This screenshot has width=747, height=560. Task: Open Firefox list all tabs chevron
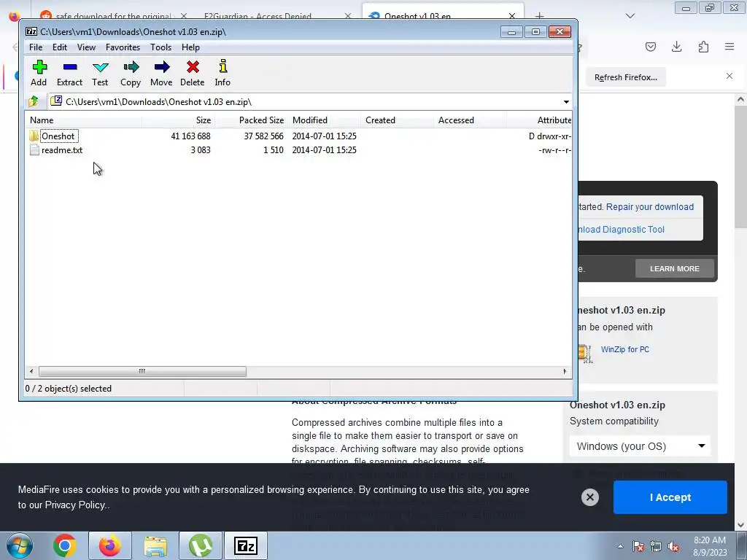click(x=630, y=16)
